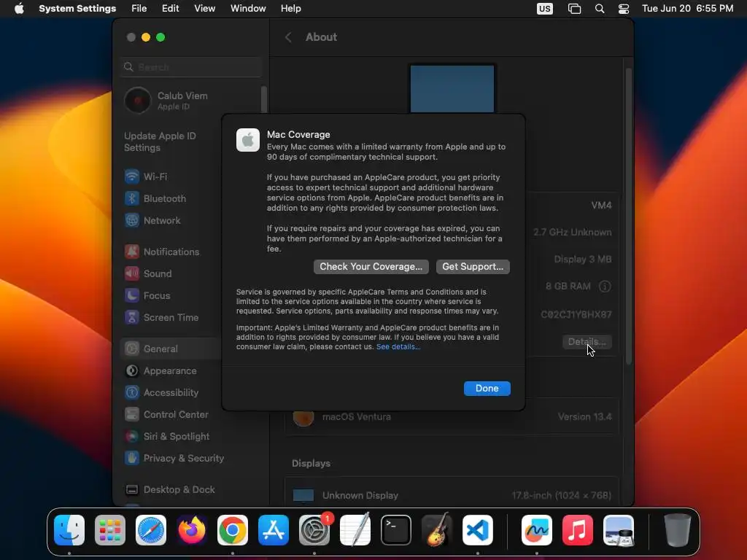The height and width of the screenshot is (560, 747).
Task: Select the Bluetooth icon in the sidebar
Action: [x=132, y=198]
